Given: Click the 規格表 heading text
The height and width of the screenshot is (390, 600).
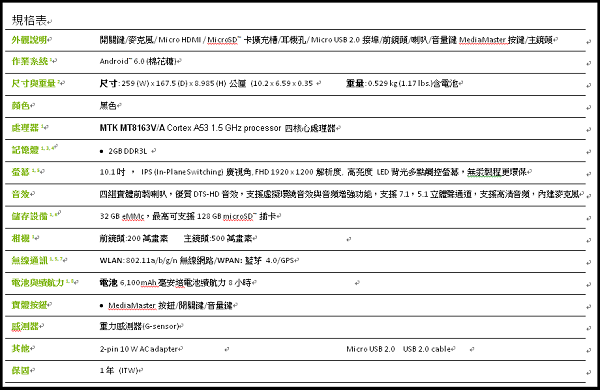Looking at the screenshot, I should click(29, 20).
